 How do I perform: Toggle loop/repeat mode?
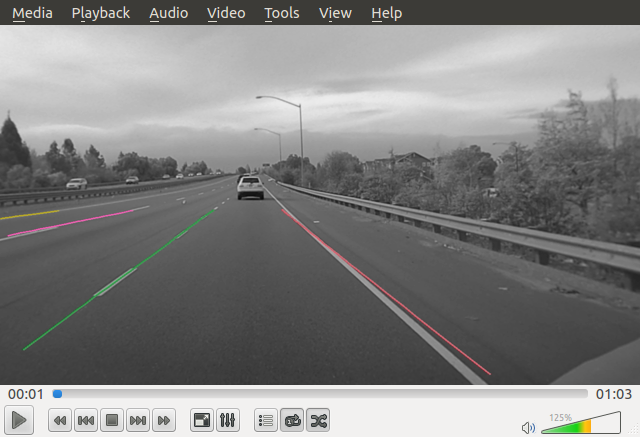[292, 420]
